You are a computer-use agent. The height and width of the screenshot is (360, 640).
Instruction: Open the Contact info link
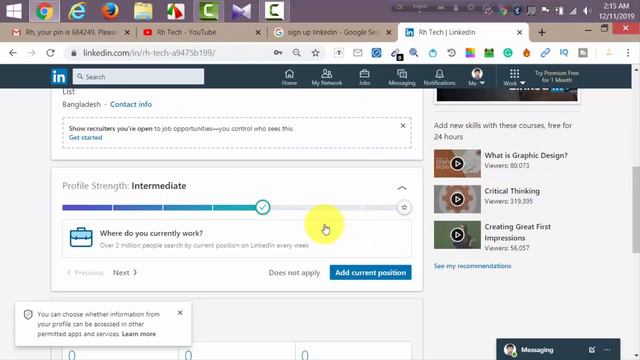[131, 104]
